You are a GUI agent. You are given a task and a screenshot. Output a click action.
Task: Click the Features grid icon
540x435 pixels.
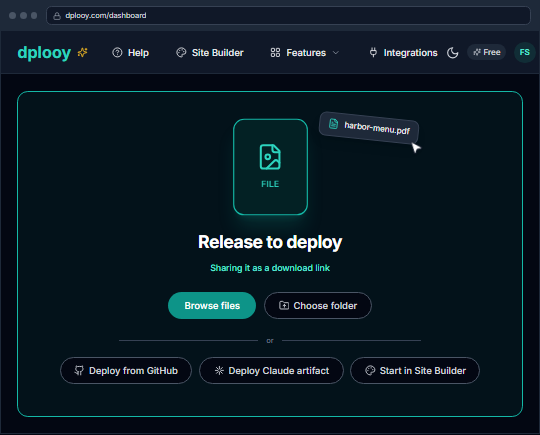[x=275, y=53]
